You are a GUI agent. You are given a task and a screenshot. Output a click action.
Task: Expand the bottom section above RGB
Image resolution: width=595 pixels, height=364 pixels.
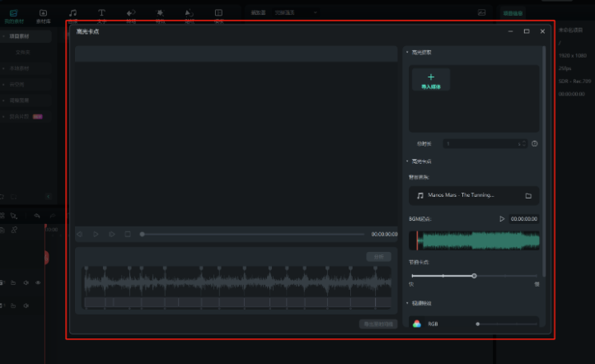pyautogui.click(x=407, y=303)
